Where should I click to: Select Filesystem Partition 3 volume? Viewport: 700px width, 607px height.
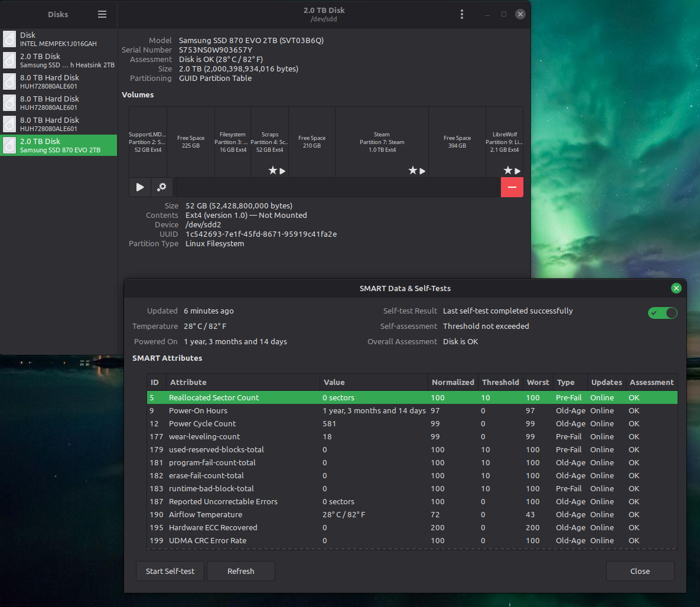(233, 142)
